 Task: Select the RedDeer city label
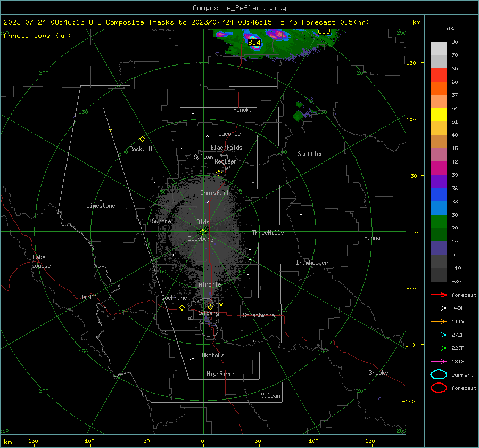pyautogui.click(x=226, y=161)
